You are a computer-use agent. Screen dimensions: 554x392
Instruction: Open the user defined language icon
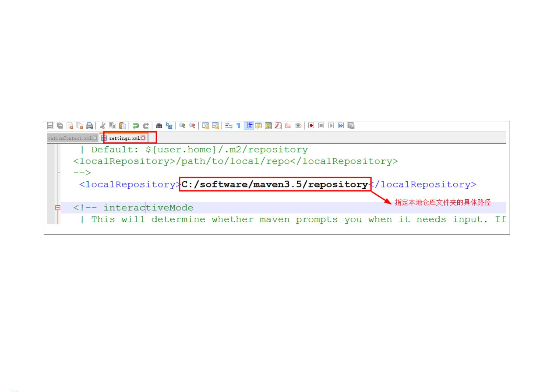pyautogui.click(x=258, y=126)
